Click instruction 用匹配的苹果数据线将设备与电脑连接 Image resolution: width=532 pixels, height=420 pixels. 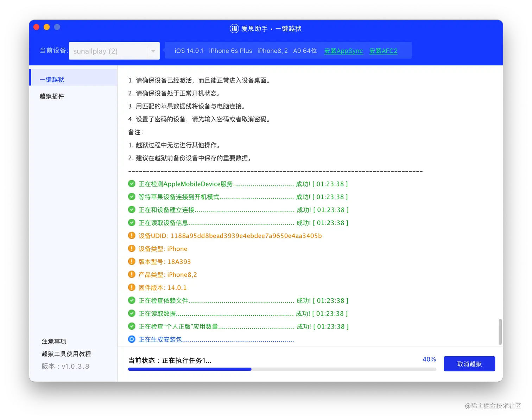[187, 106]
